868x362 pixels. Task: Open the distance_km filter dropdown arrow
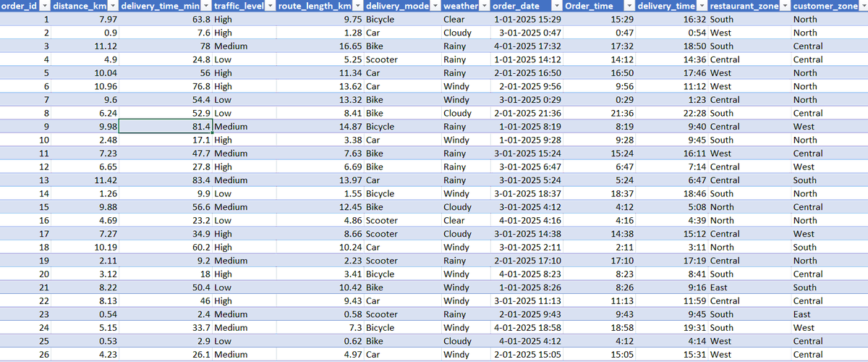[114, 6]
